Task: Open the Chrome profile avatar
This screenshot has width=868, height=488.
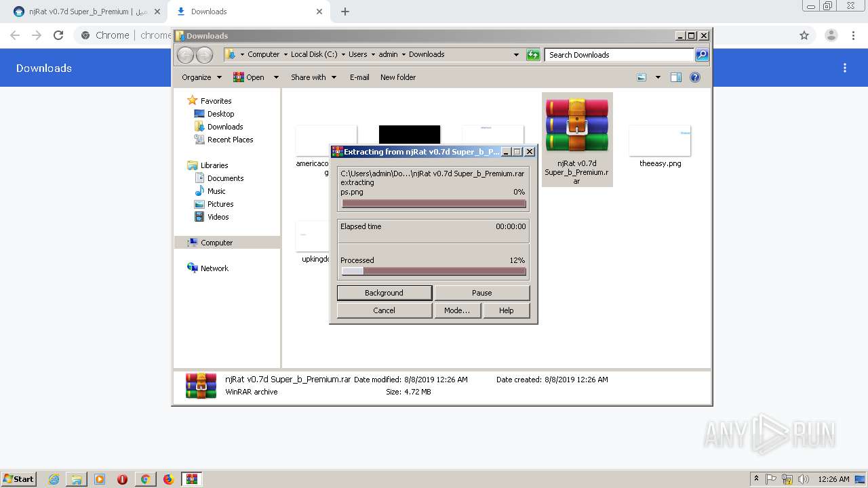Action: (x=831, y=35)
